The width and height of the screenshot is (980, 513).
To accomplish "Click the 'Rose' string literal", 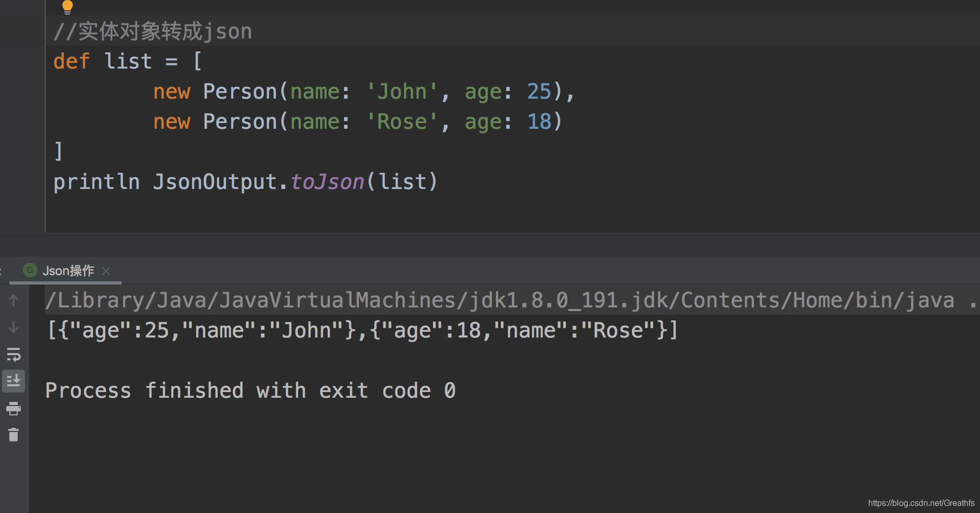I will [x=402, y=122].
